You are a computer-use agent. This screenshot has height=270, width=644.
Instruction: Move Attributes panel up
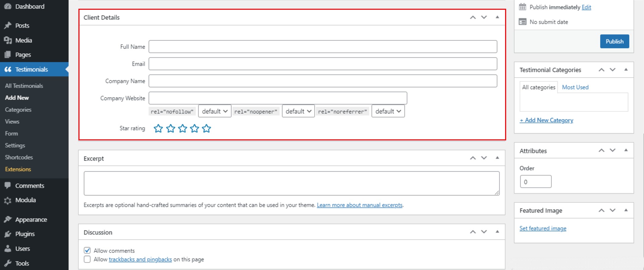coord(602,150)
